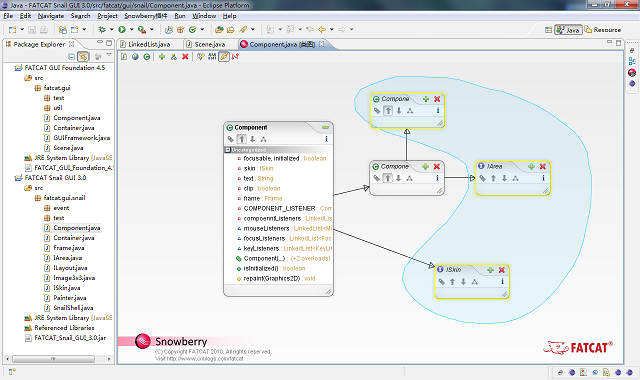Select FATCAT GUI Foundation 4.5 project

[64, 68]
